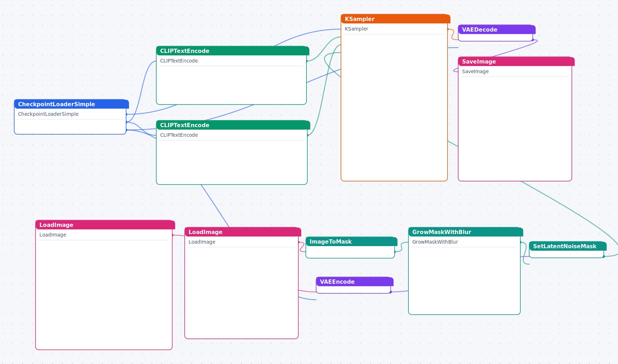Click the orange KSampler node header

click(395, 19)
